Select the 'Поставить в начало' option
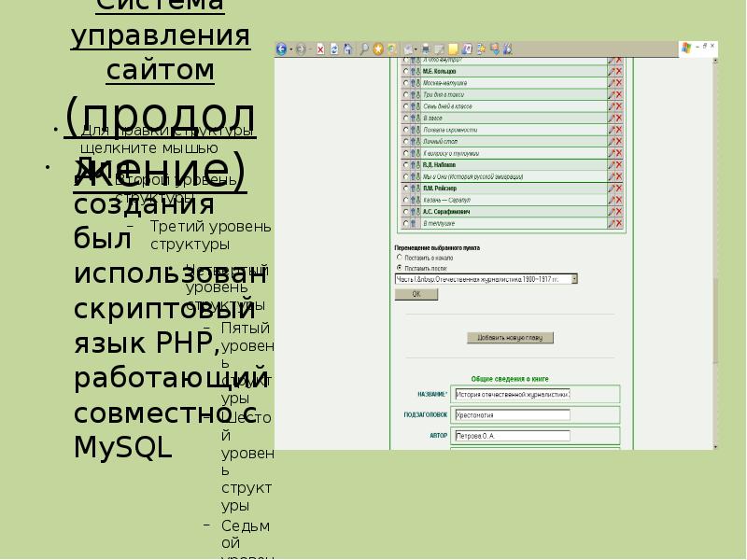747x560 pixels. click(401, 257)
